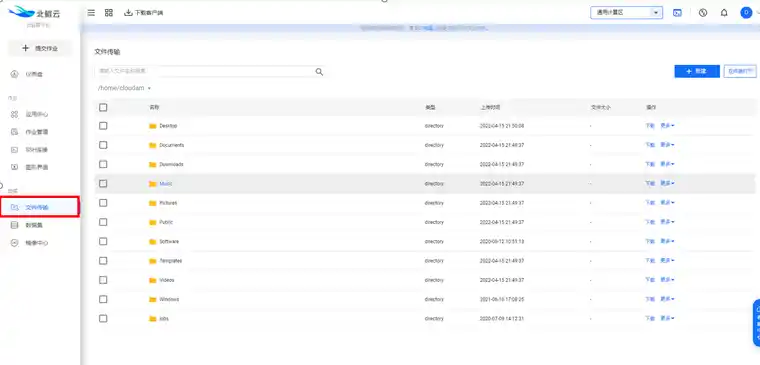Check the Downloads row checkbox

click(x=103, y=164)
